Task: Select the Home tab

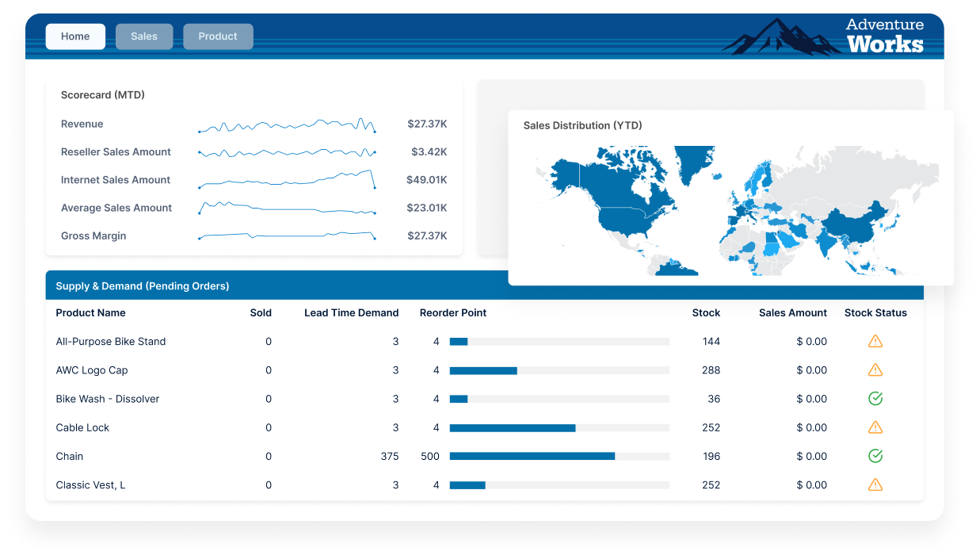Action: (x=75, y=36)
